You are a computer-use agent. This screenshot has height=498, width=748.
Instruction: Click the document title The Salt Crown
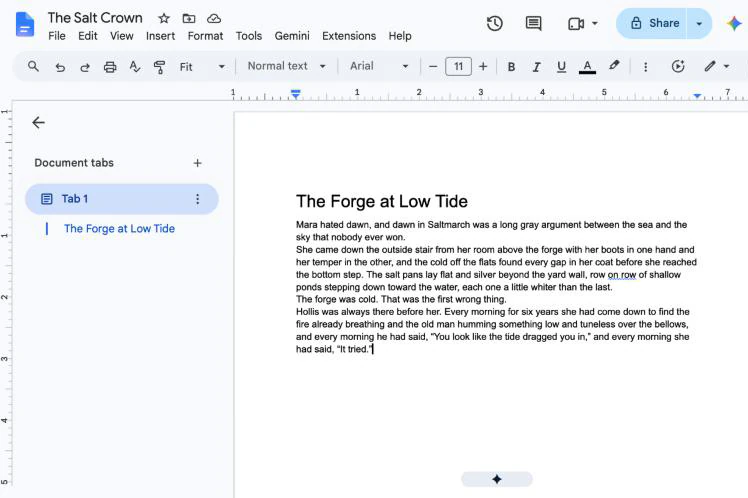point(95,18)
